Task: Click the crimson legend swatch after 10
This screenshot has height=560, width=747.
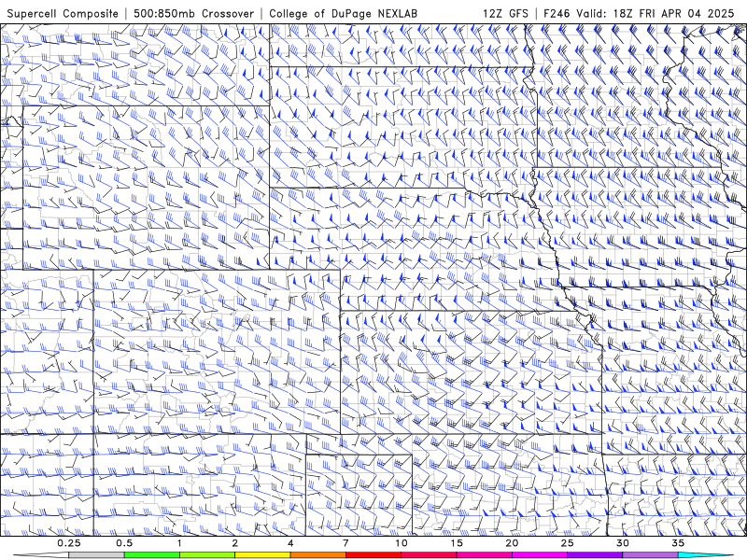Action: pyautogui.click(x=429, y=555)
